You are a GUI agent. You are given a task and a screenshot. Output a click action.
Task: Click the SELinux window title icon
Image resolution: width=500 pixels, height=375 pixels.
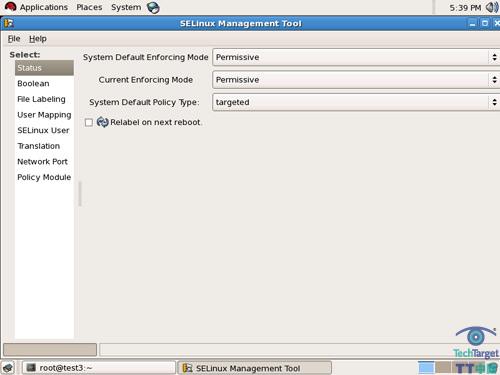tap(9, 23)
